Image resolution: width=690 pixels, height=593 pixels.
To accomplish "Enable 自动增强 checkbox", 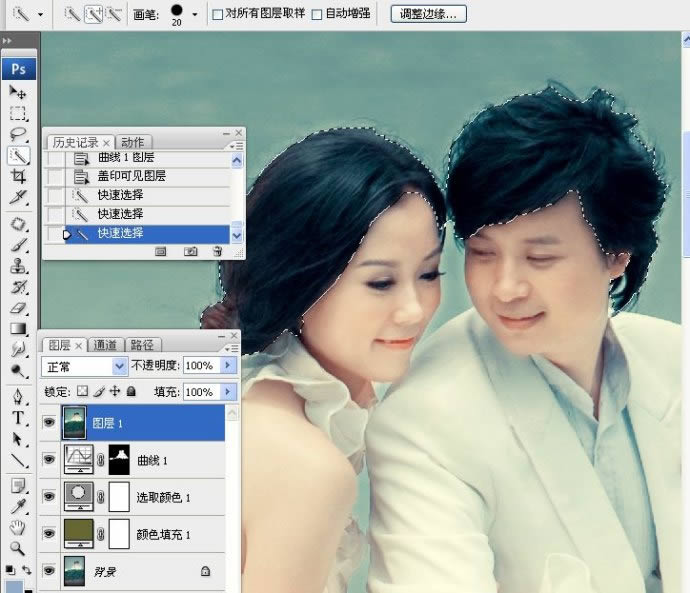I will point(317,15).
